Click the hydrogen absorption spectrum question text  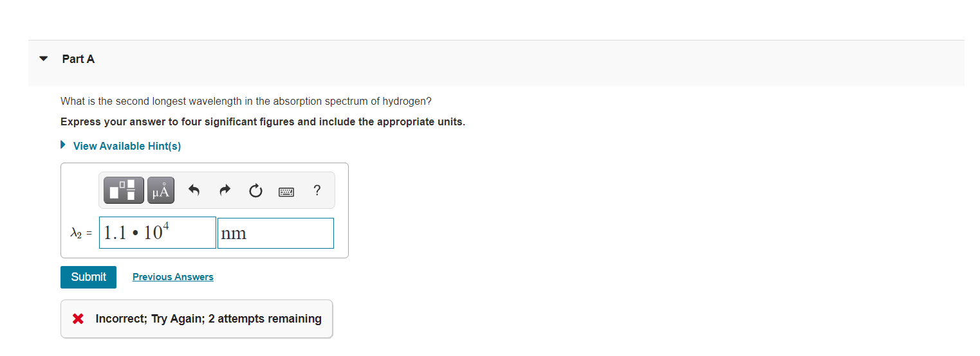tap(246, 102)
